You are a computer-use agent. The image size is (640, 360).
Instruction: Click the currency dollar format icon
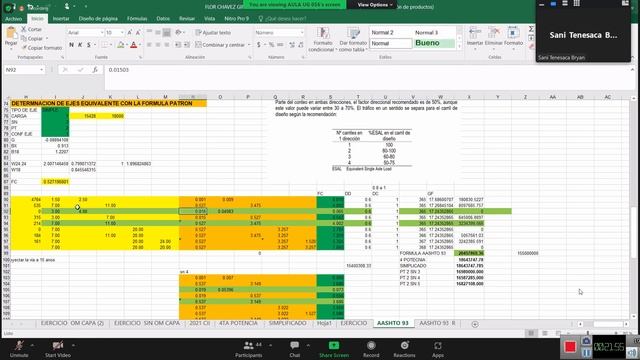pos(259,45)
